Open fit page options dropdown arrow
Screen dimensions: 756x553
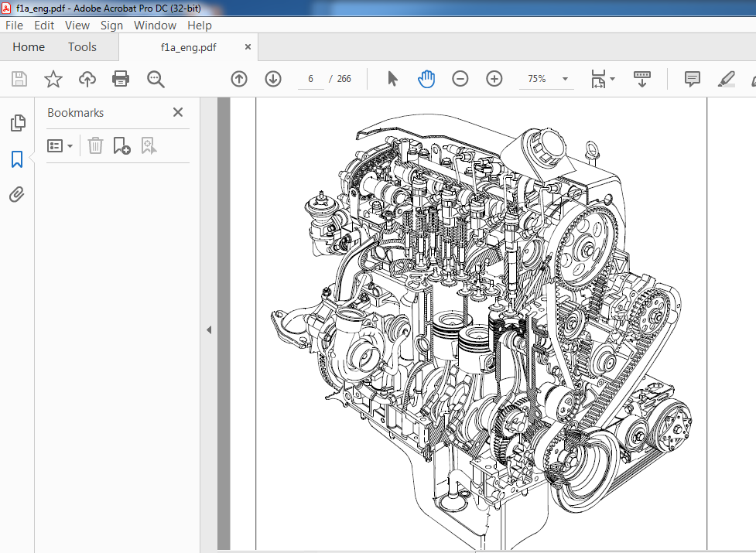612,79
